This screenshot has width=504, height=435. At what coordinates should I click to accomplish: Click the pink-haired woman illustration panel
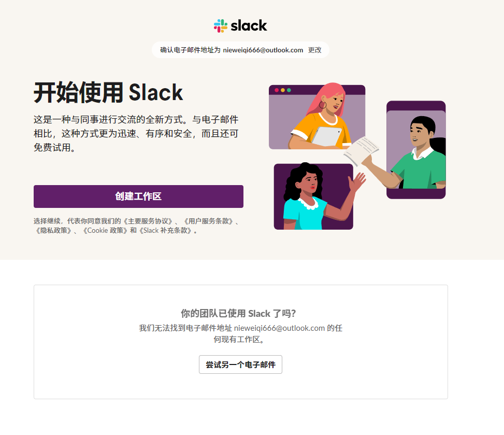click(317, 117)
